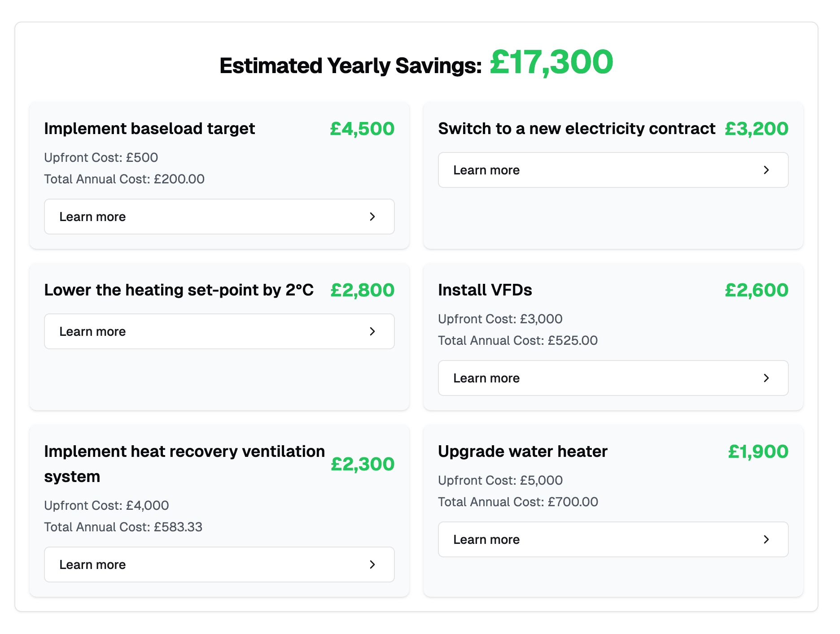Select the chevron icon nearest the £2,600 card

[x=766, y=378]
